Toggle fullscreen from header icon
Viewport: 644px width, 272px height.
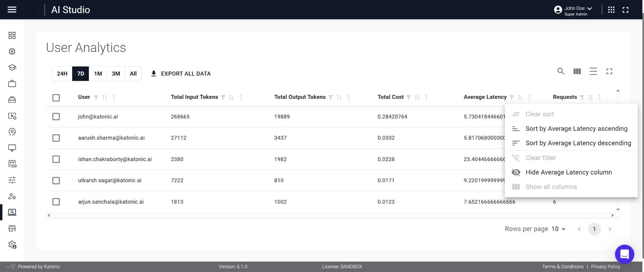pos(626,10)
